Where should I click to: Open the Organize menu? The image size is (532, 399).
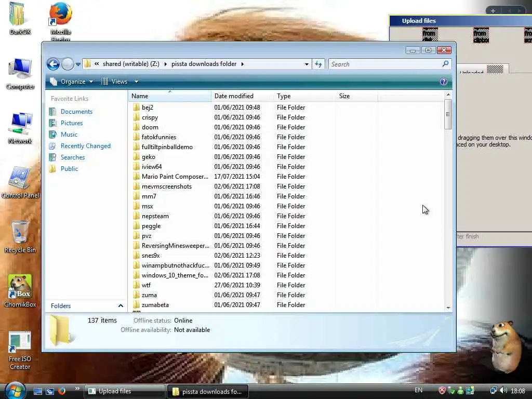click(x=72, y=82)
